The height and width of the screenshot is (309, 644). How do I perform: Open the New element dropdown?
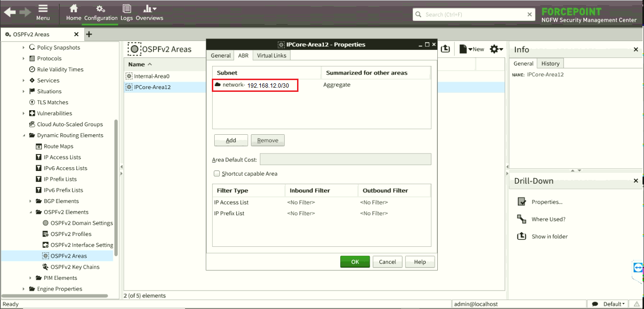[x=472, y=49]
